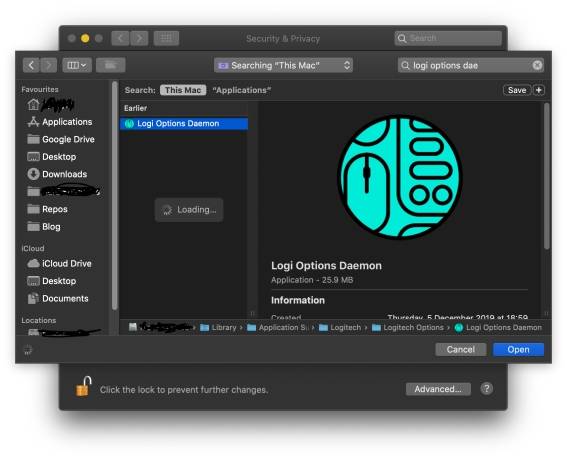
Task: Clear the search field text
Action: point(537,65)
